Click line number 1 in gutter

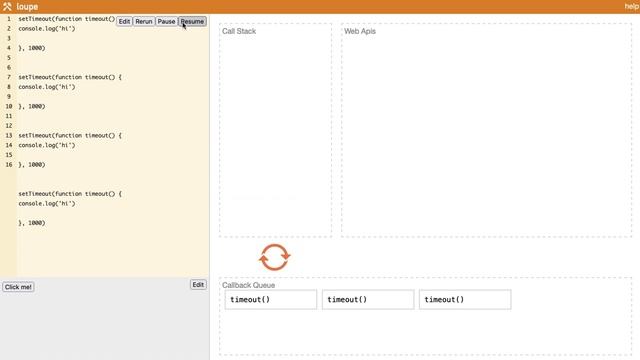pos(9,19)
